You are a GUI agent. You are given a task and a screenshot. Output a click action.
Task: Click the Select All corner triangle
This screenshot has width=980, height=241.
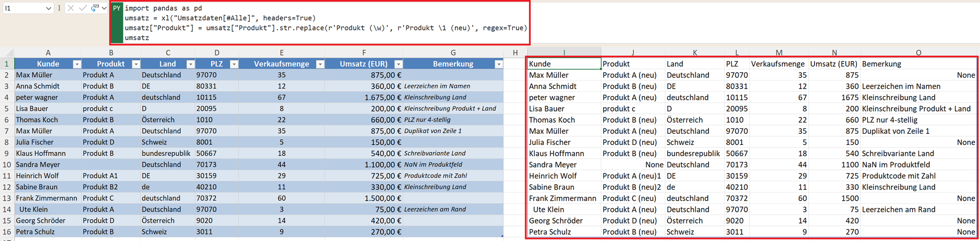(x=9, y=52)
